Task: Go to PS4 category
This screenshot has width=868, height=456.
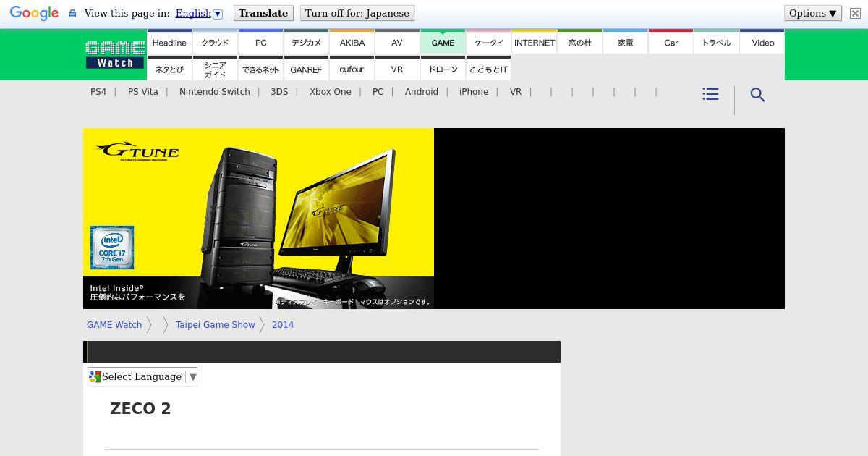Action: point(98,91)
